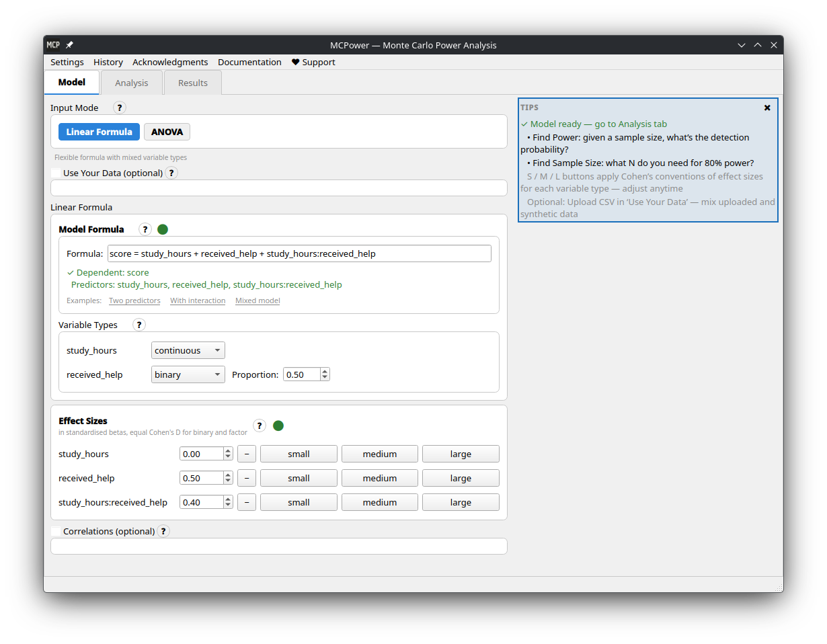Viewport: 827px width, 644px height.
Task: Enable the Use Your Data checkbox
Action: [56, 173]
